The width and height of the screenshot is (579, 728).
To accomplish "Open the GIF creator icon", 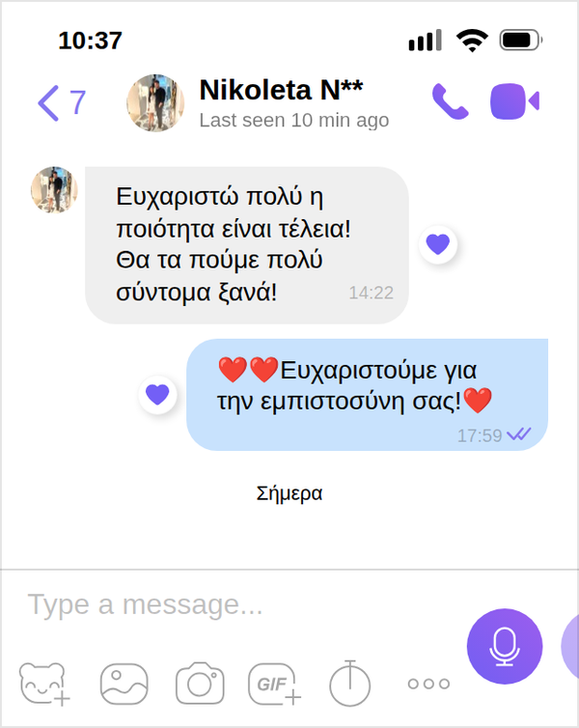I will pos(274,684).
